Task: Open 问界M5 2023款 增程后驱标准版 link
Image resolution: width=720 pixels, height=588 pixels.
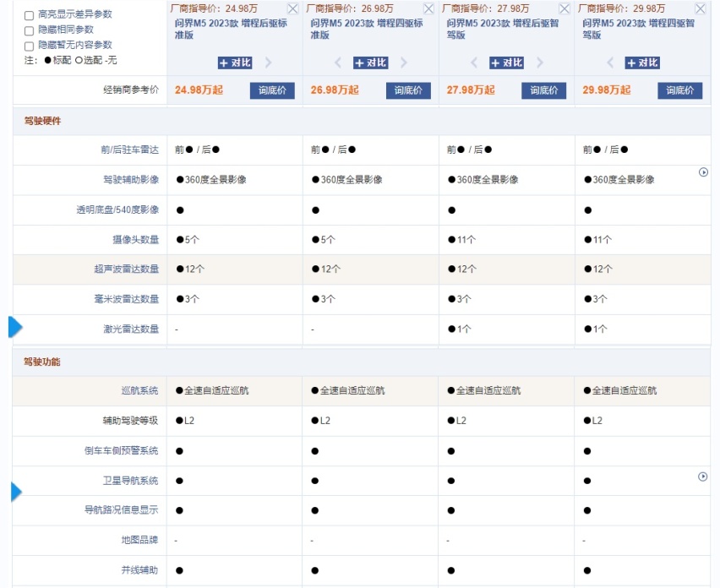Action: pyautogui.click(x=231, y=29)
